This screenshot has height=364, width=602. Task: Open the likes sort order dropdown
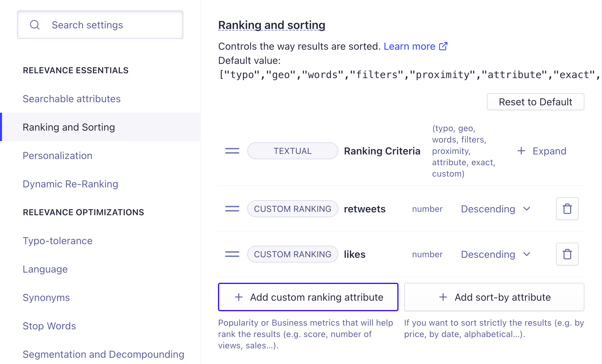[495, 254]
